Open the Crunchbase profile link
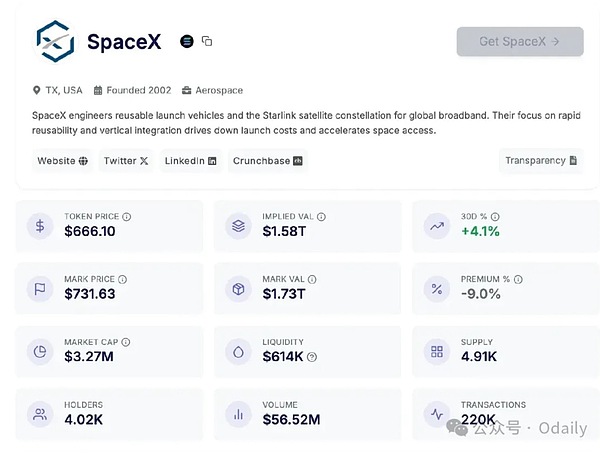 [267, 160]
